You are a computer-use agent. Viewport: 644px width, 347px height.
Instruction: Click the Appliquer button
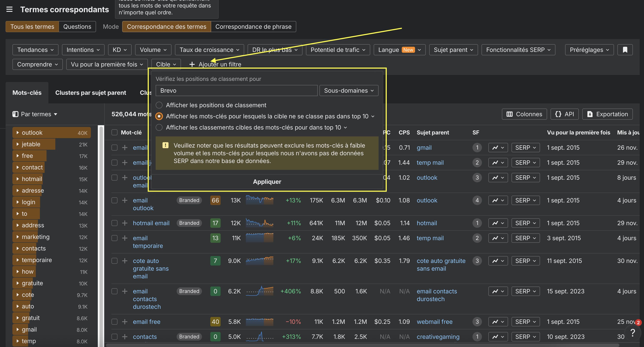click(267, 182)
